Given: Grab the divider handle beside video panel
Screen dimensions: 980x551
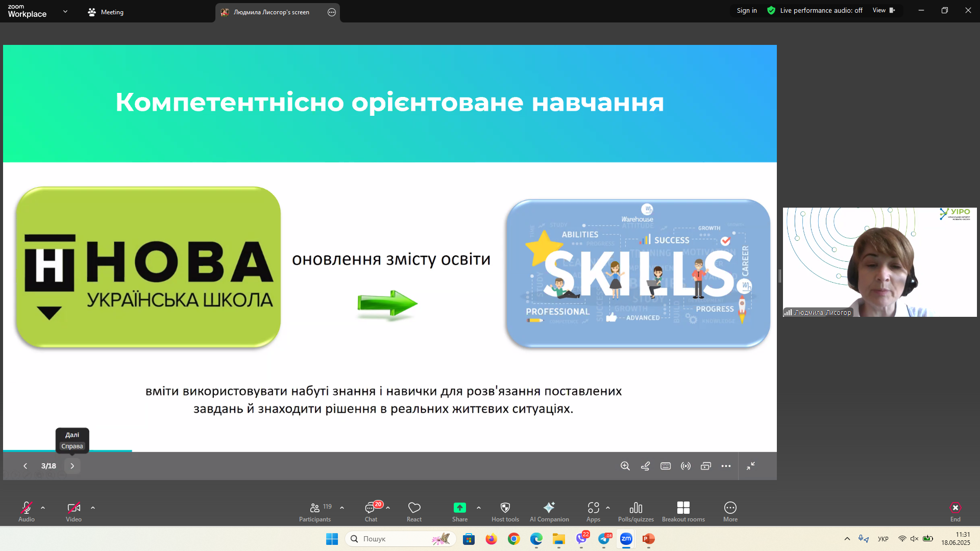Looking at the screenshot, I should [x=780, y=276].
